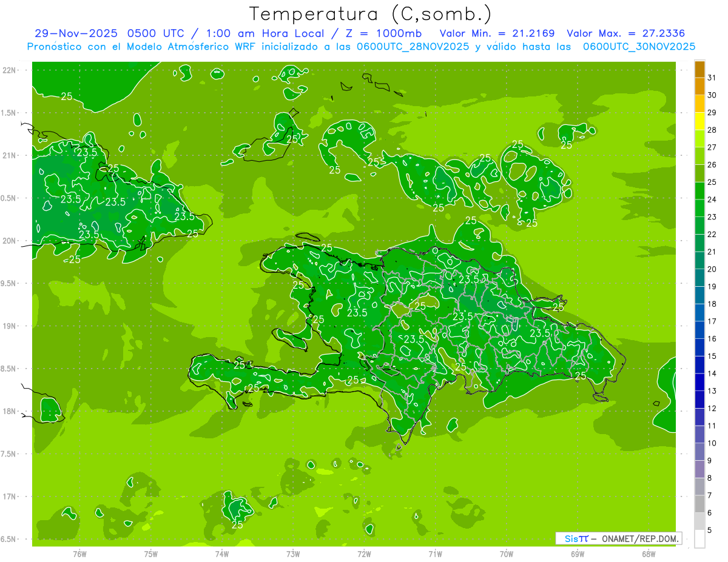
Task: Click the teal colorbar segment between 19 and 20
Action: tap(699, 278)
